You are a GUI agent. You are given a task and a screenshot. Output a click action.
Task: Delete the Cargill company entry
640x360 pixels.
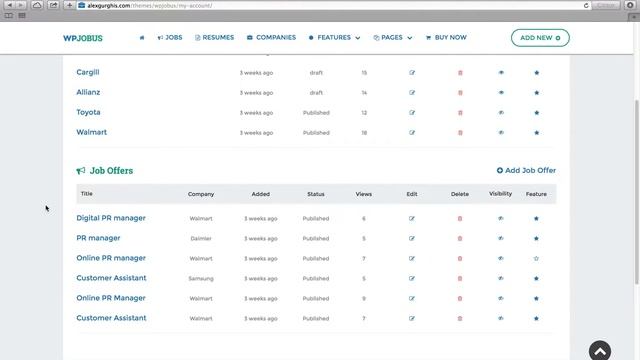(460, 73)
